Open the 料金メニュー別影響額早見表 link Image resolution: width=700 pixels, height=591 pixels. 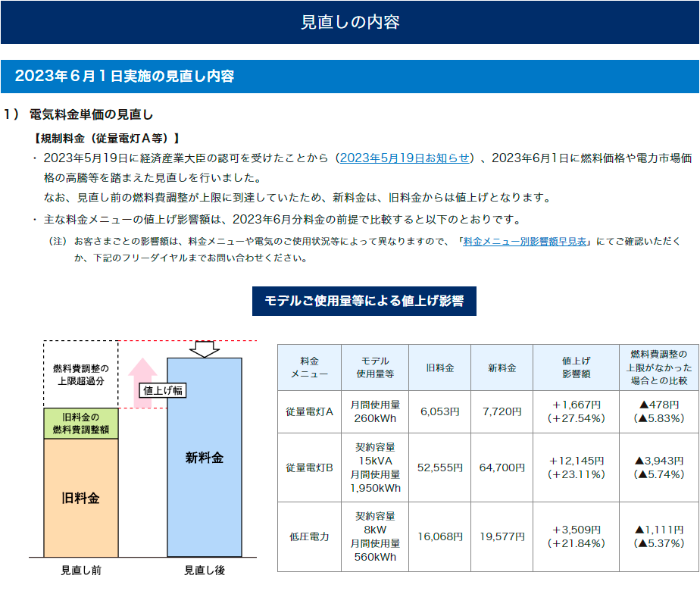click(x=524, y=242)
